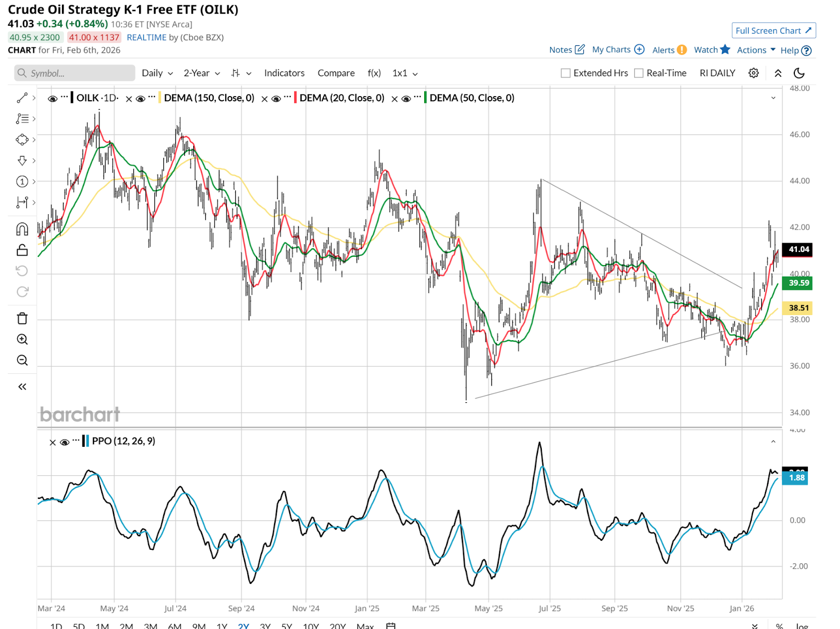Screen dimensions: 840x629
Task: Click the zoom in magnifier icon
Action: coord(22,339)
